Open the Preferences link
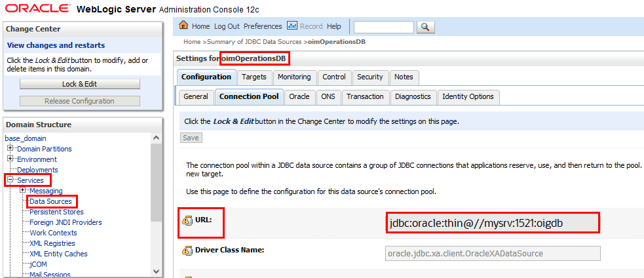Screen dimensions: 644x278 tap(263, 26)
